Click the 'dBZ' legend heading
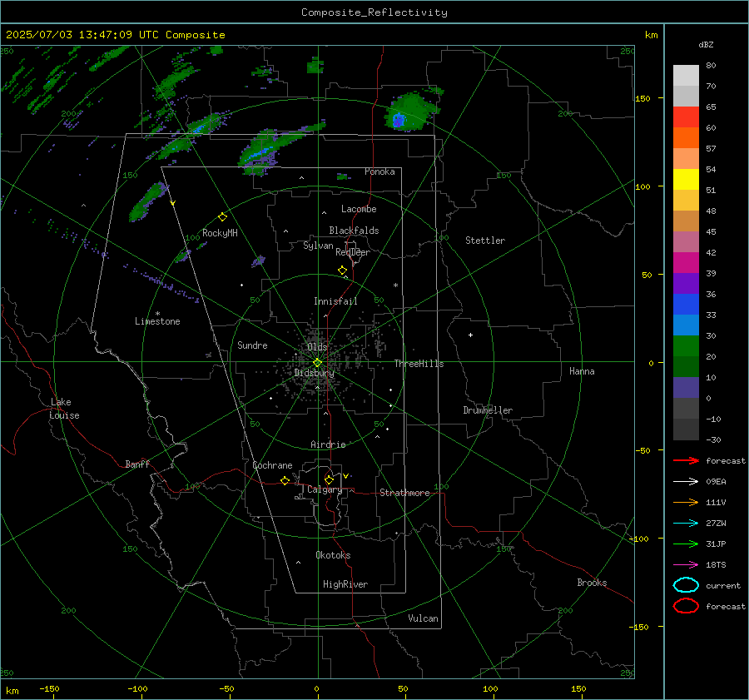Image resolution: width=749 pixels, height=700 pixels. click(x=706, y=44)
